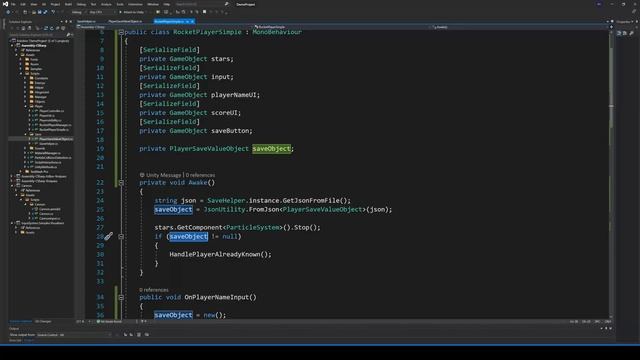Select the Scripts folder
640x360 pixels.
click(x=35, y=74)
